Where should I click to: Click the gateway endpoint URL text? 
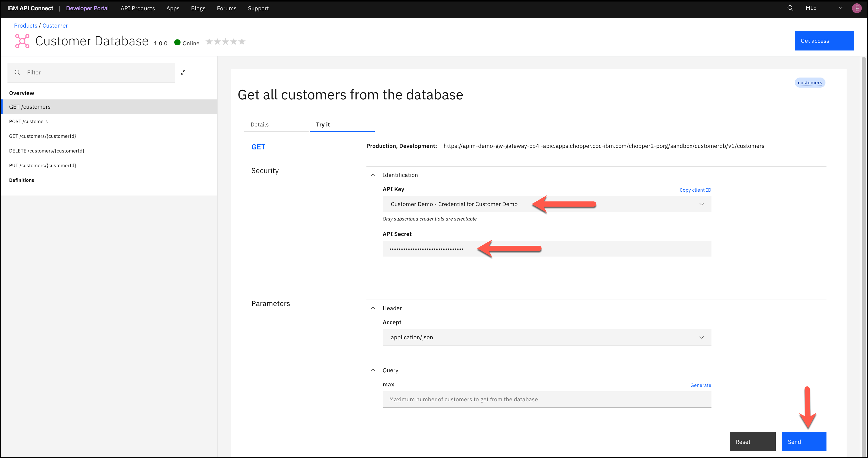click(x=603, y=146)
